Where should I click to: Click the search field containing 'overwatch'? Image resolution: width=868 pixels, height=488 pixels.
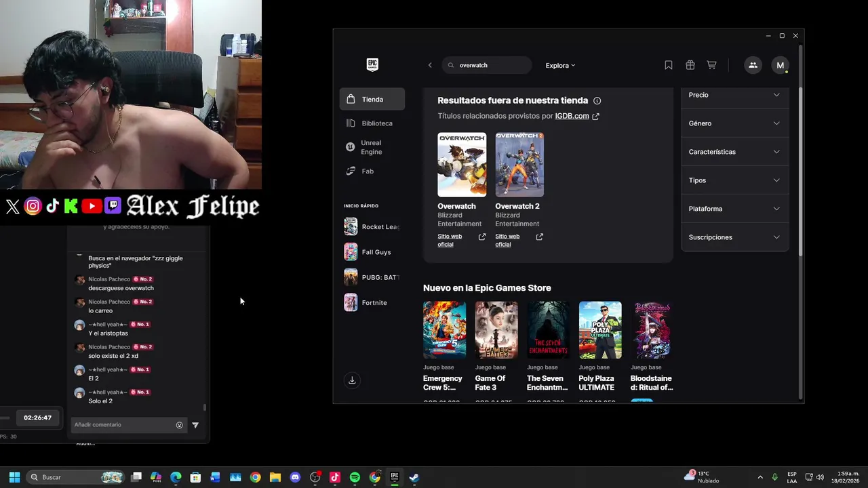coord(487,65)
